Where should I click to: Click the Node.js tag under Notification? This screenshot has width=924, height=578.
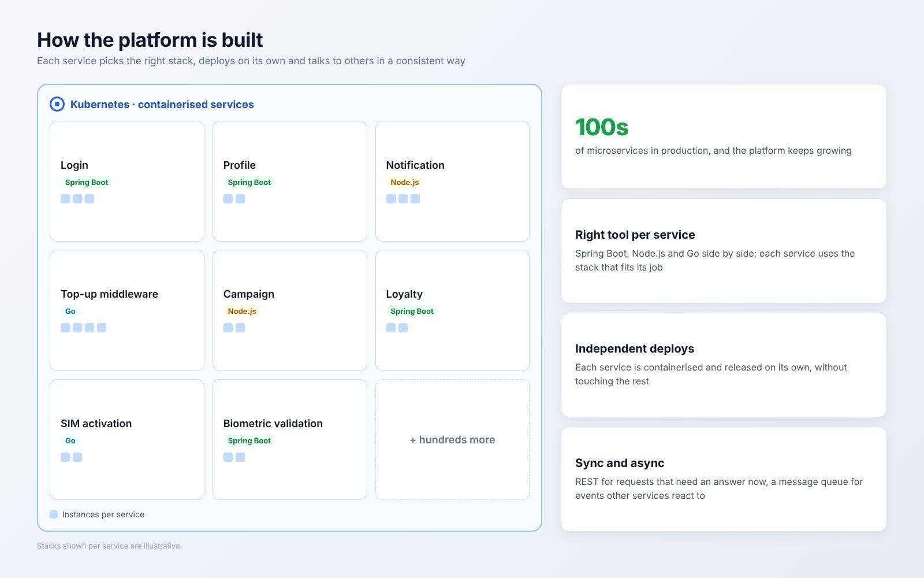pos(405,182)
